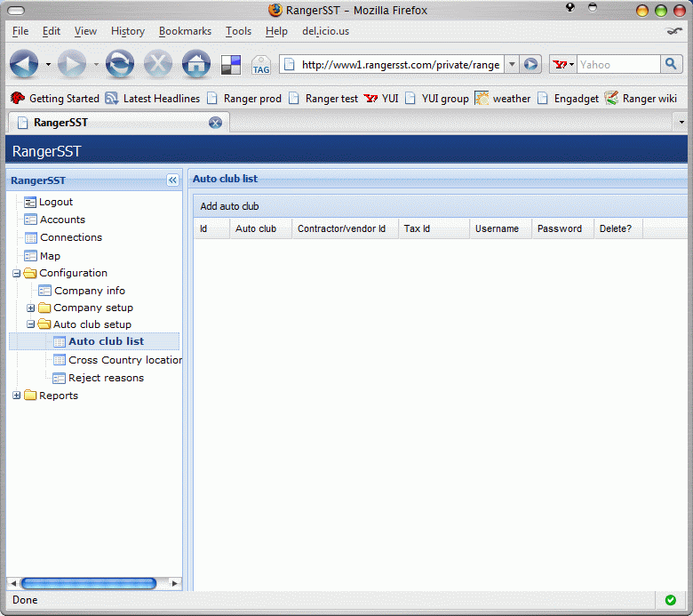This screenshot has height=616, width=693.
Task: Click the Yahoo search magnifier icon
Action: pyautogui.click(x=672, y=64)
